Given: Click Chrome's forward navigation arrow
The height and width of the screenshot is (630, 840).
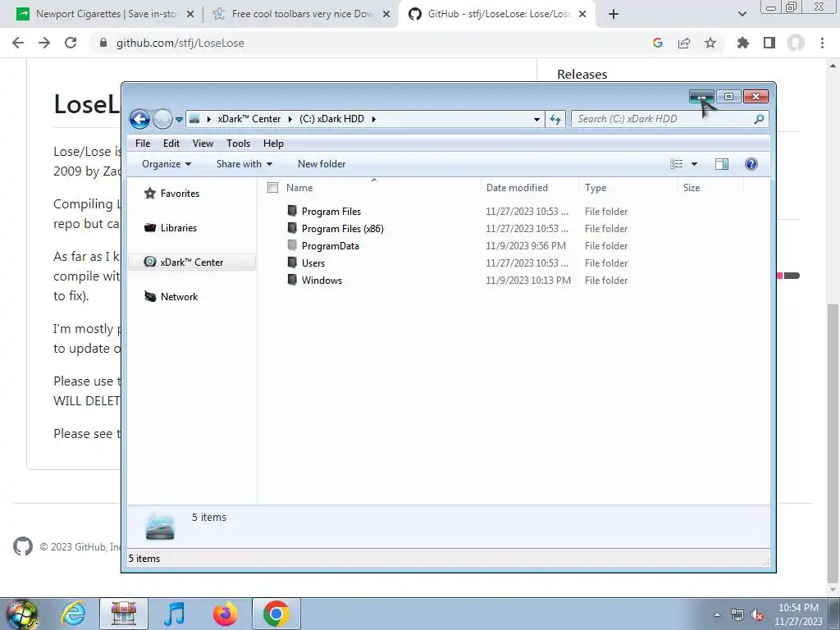Looking at the screenshot, I should 44,43.
